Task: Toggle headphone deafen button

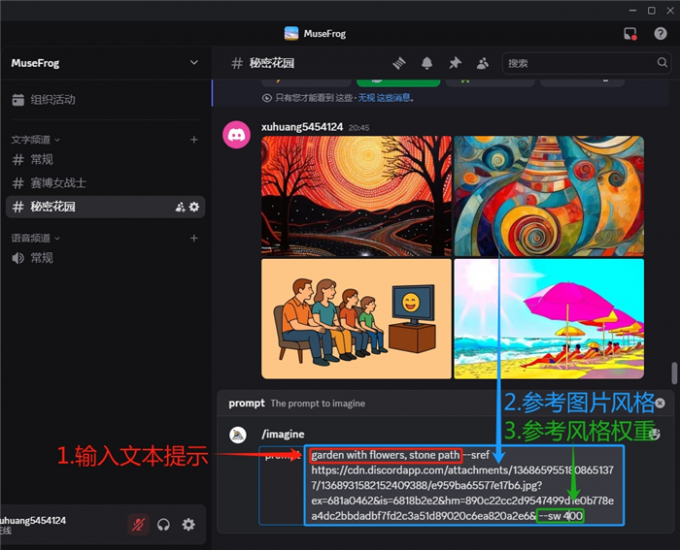Action: [x=163, y=525]
